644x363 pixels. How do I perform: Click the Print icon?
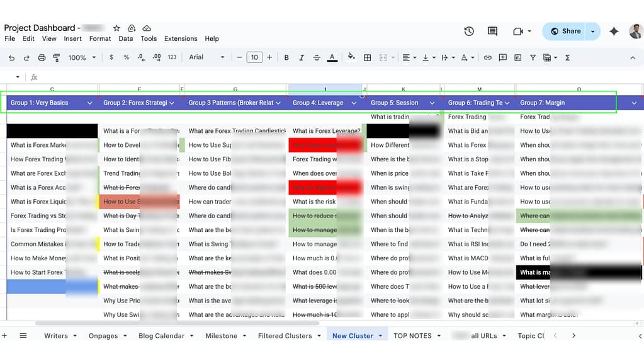(x=42, y=57)
